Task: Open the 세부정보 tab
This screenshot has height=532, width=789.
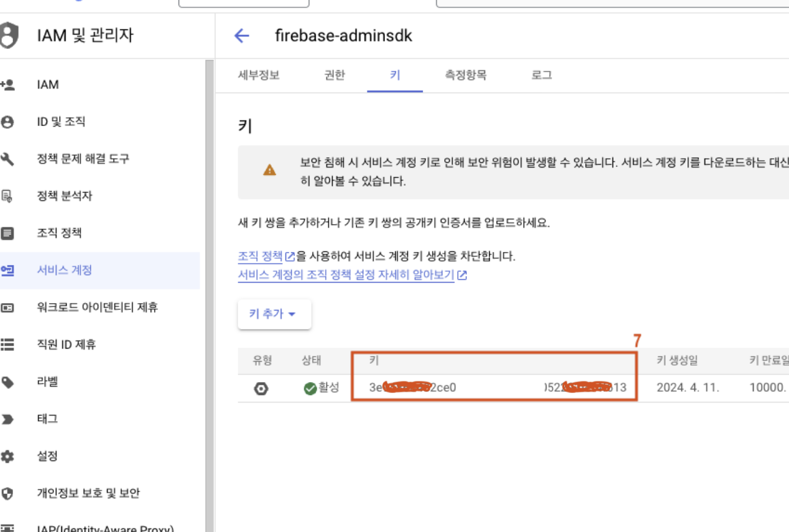Action: [259, 75]
